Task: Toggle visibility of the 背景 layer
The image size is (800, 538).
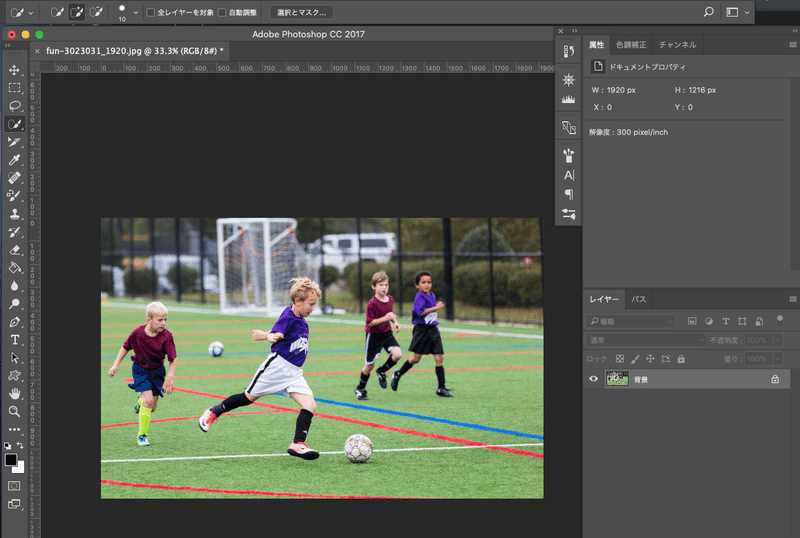Action: [593, 379]
